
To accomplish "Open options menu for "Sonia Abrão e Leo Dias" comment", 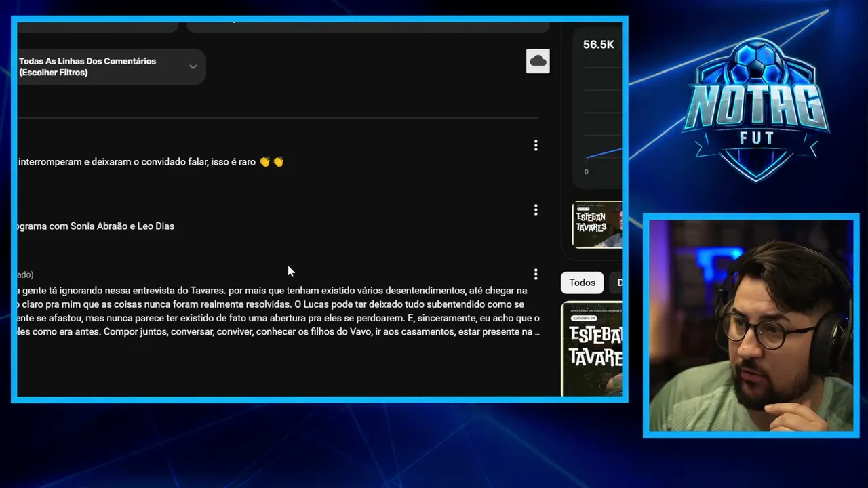I will [x=536, y=210].
